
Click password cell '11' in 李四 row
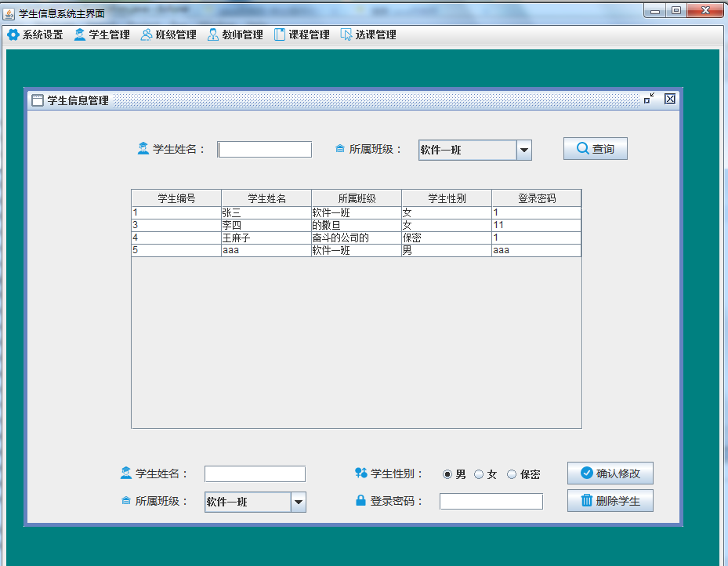[x=537, y=225]
